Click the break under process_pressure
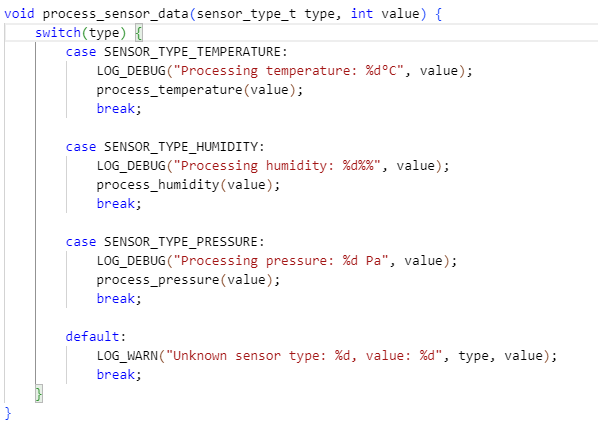Viewport: 598px width, 426px height. click(116, 299)
